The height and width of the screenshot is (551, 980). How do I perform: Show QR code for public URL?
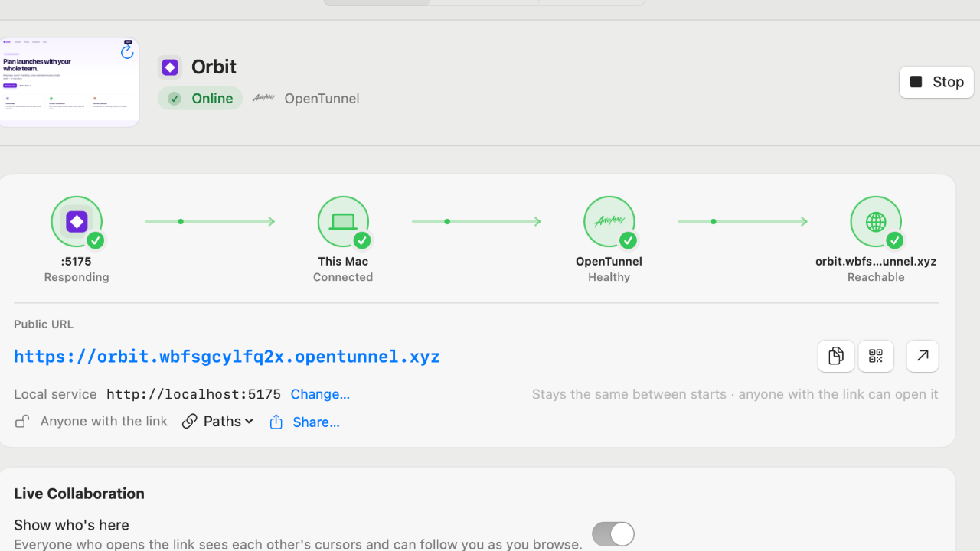(876, 356)
